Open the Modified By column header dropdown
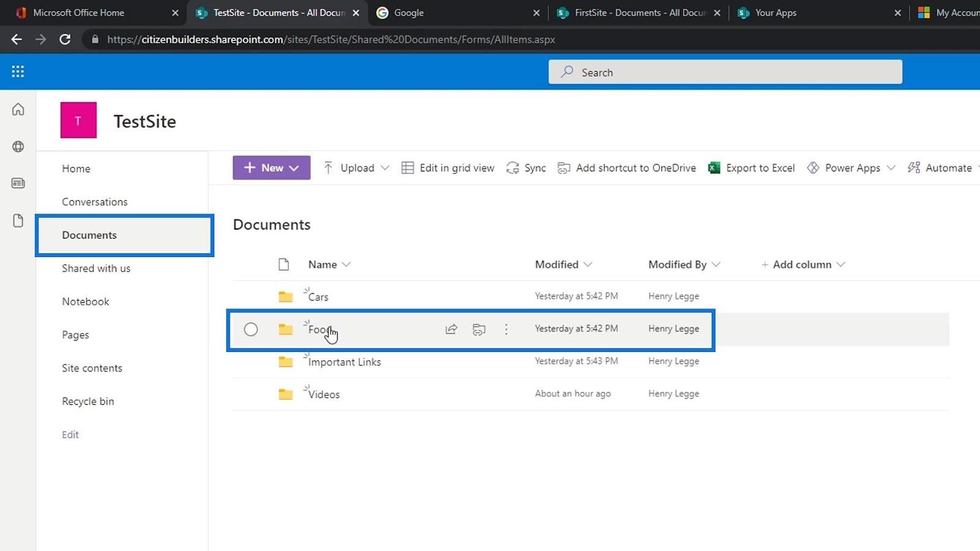The image size is (980, 551). click(684, 264)
